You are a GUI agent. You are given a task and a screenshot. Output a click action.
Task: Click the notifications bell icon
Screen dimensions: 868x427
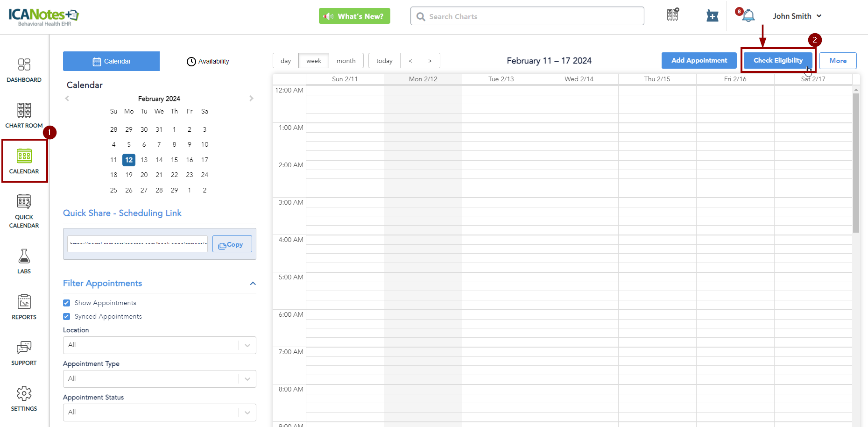pos(748,16)
